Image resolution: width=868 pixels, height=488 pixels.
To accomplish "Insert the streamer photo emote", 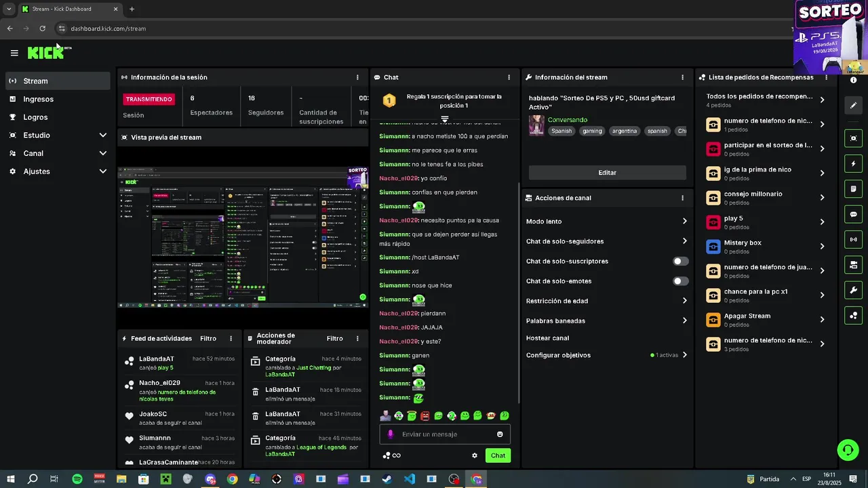I will [386, 415].
